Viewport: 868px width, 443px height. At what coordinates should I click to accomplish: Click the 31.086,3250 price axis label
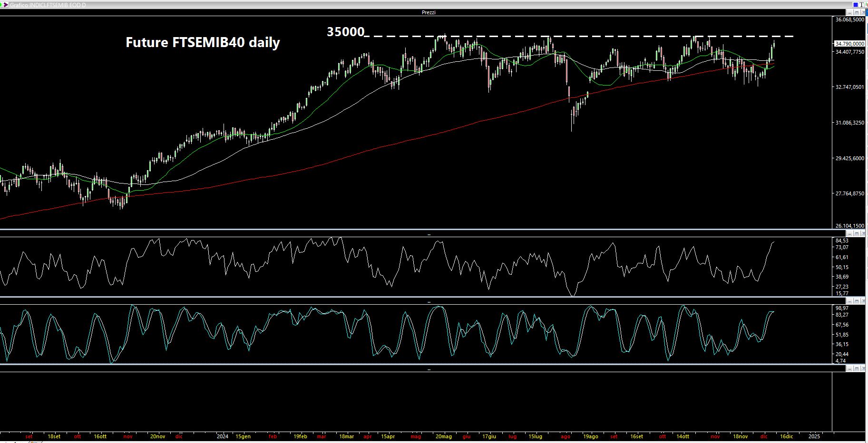point(850,123)
